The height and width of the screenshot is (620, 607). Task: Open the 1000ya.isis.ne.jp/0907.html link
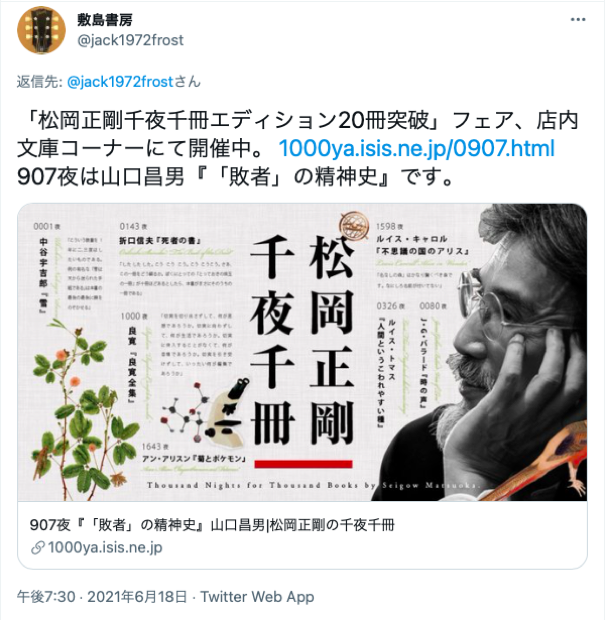tap(417, 148)
